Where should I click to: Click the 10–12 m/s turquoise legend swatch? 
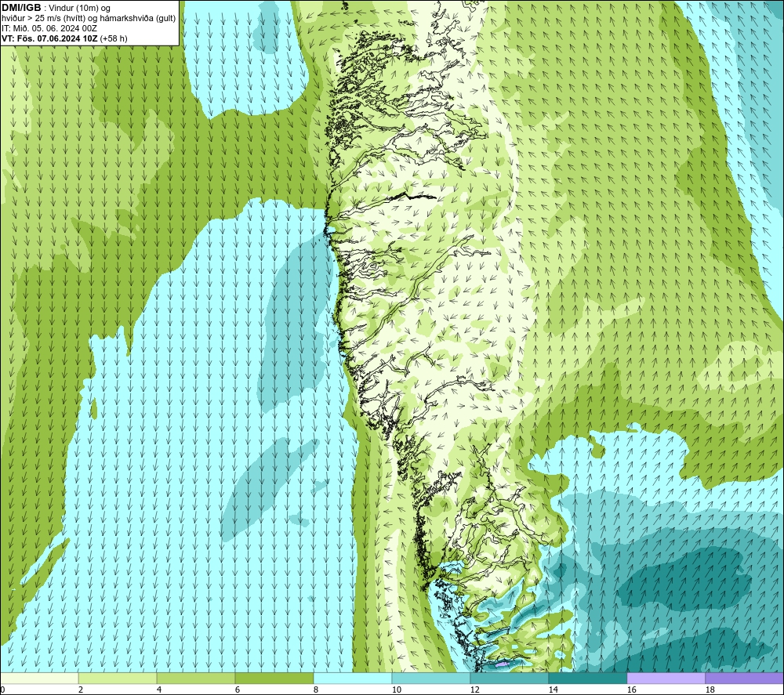pyautogui.click(x=431, y=678)
